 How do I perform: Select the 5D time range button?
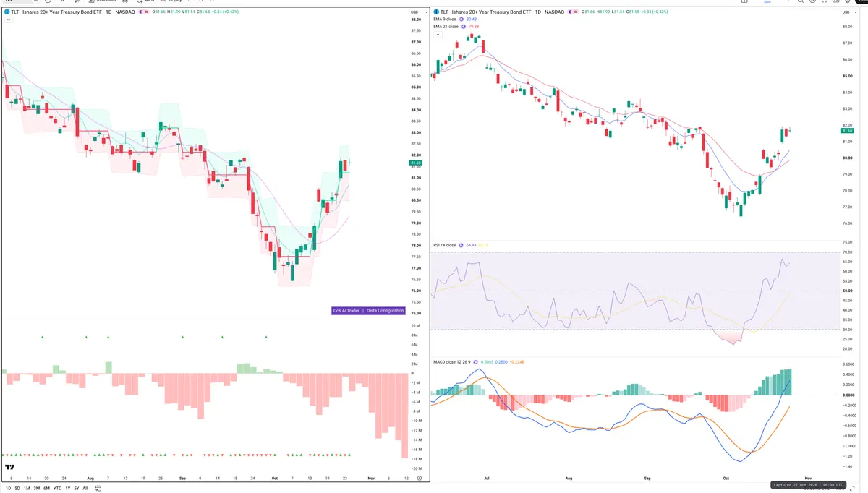(x=17, y=489)
